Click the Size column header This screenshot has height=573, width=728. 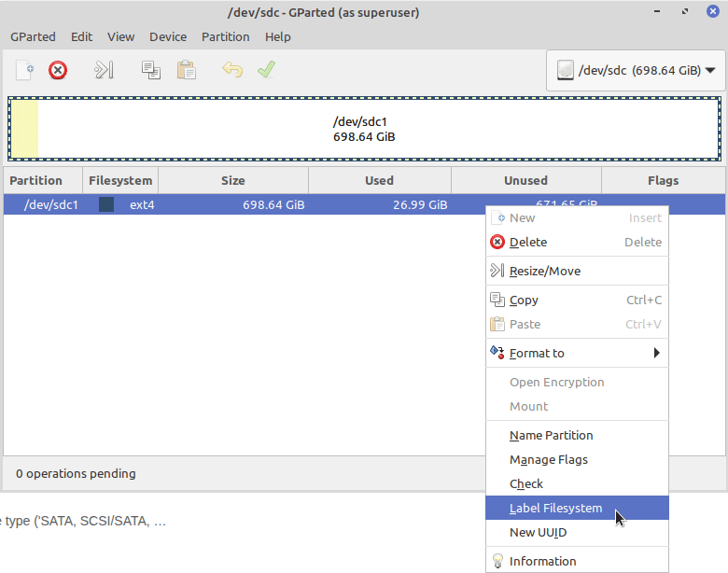[x=232, y=180]
